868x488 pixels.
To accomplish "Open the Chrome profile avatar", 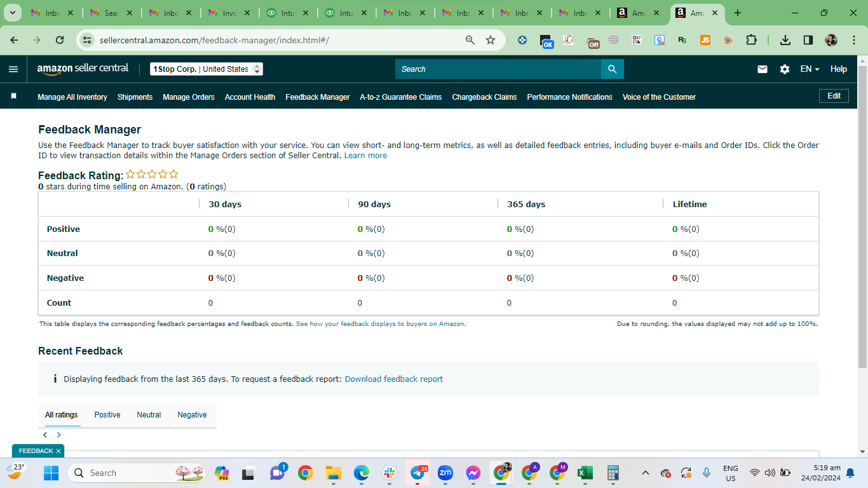I will [831, 40].
